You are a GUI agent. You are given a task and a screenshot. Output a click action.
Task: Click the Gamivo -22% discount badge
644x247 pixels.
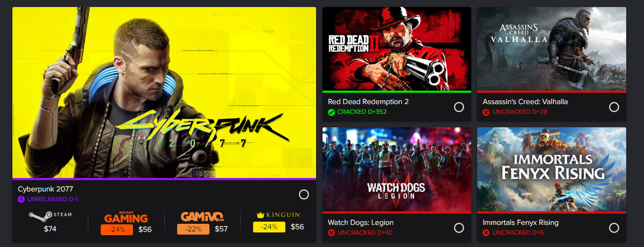click(193, 229)
